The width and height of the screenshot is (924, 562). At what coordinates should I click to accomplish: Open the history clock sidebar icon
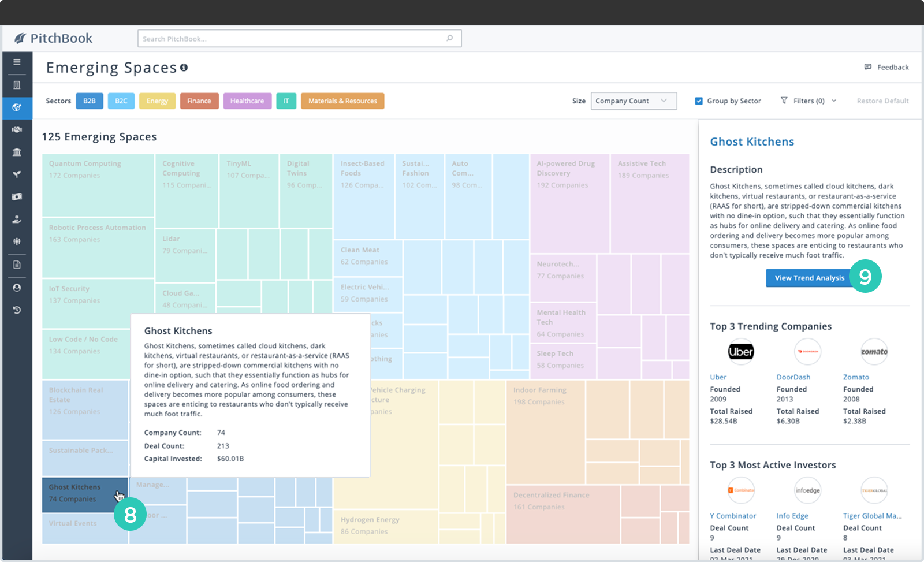17,310
